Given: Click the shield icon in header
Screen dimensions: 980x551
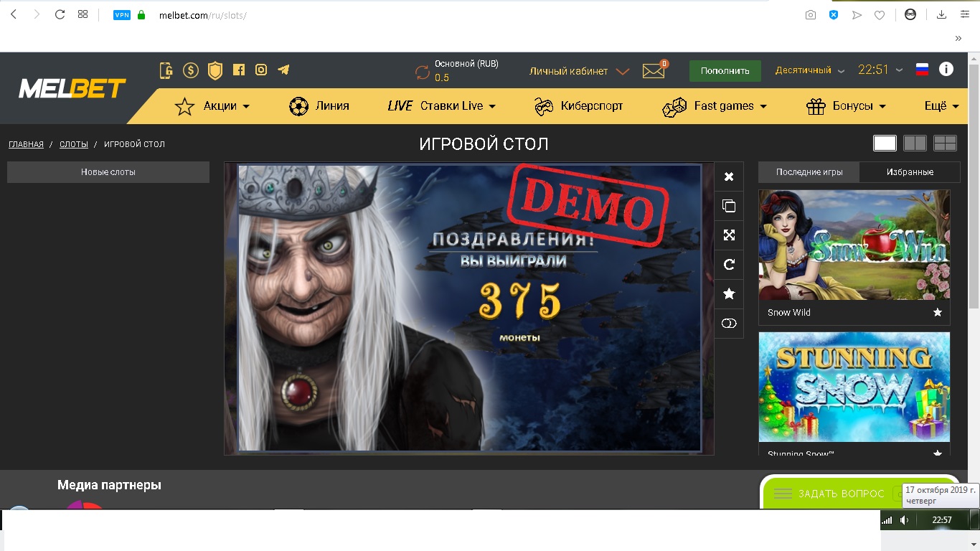Looking at the screenshot, I should pyautogui.click(x=215, y=70).
